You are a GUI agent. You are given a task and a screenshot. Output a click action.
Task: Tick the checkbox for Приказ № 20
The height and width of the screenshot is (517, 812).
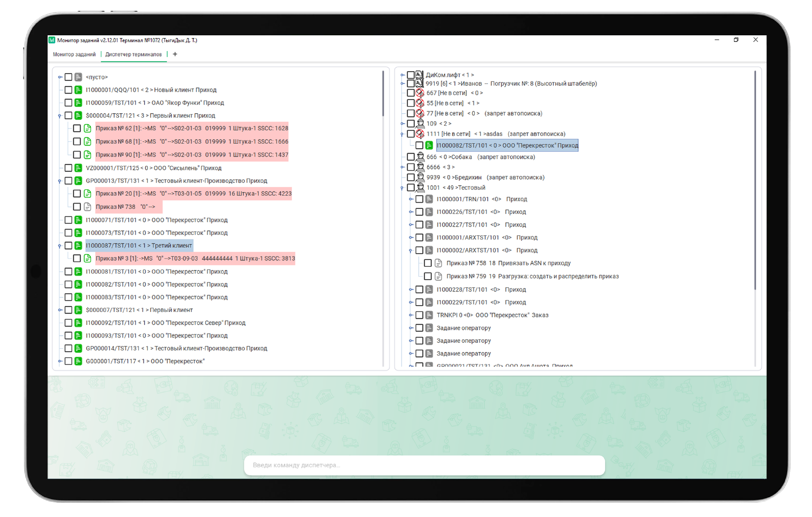click(x=77, y=193)
